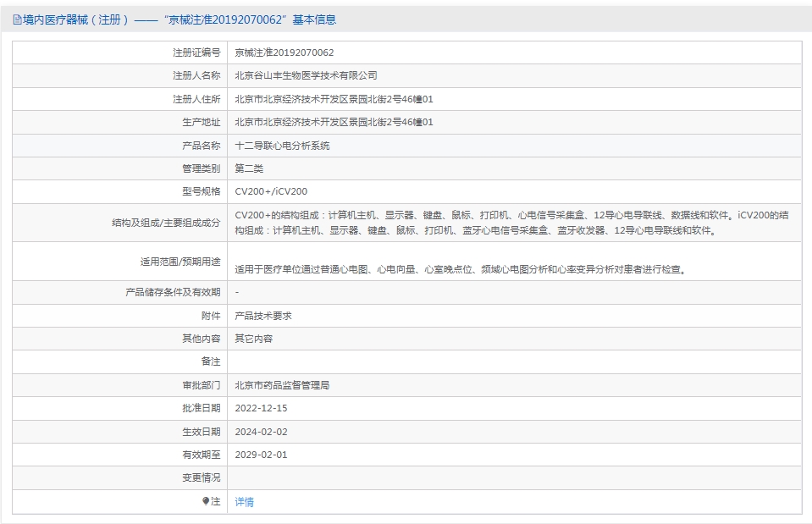This screenshot has width=812, height=524.
Task: Select the approving authority 北京市药品监督管理局
Action: click(x=282, y=385)
